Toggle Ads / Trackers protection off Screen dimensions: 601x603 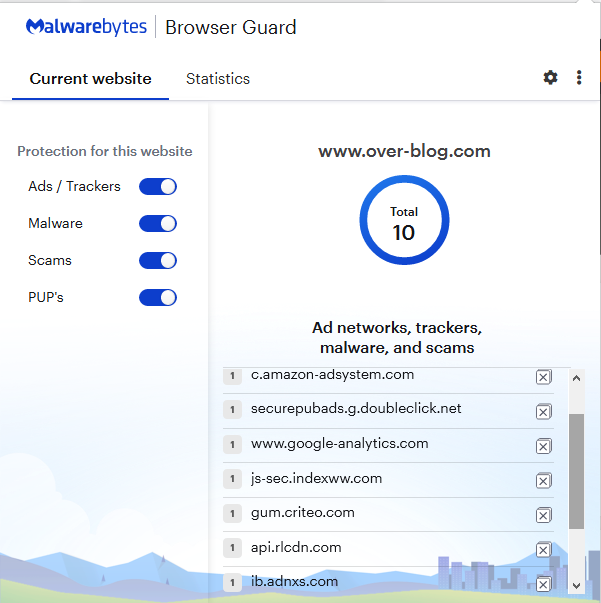click(x=158, y=187)
